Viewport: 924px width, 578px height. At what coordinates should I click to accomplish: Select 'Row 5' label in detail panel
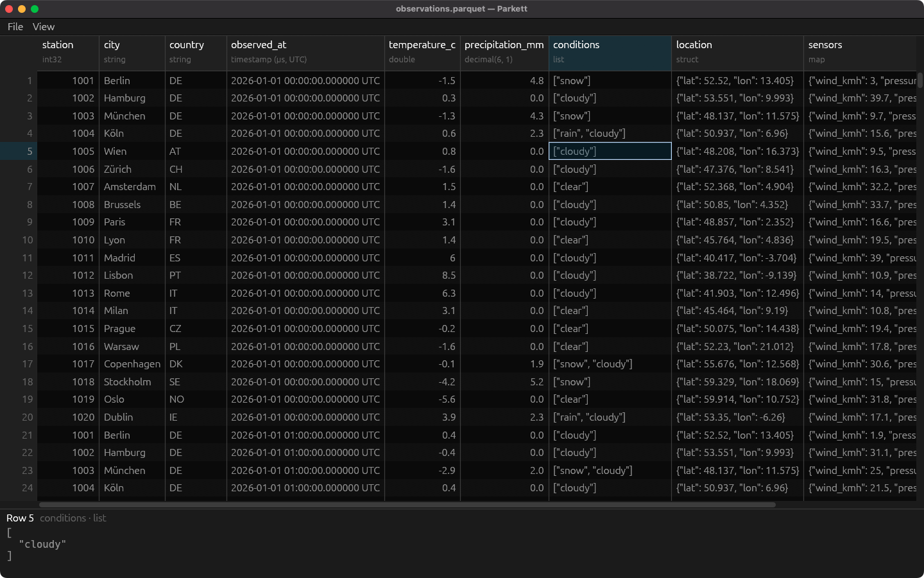20,518
